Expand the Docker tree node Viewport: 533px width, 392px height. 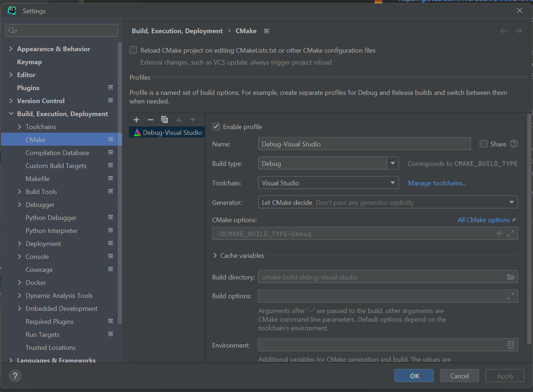[19, 282]
